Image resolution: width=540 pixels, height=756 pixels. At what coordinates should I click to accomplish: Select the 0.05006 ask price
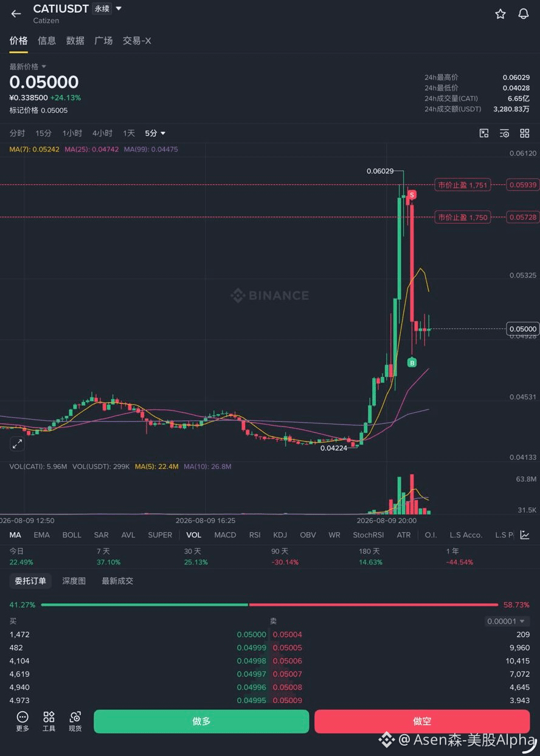click(x=287, y=661)
